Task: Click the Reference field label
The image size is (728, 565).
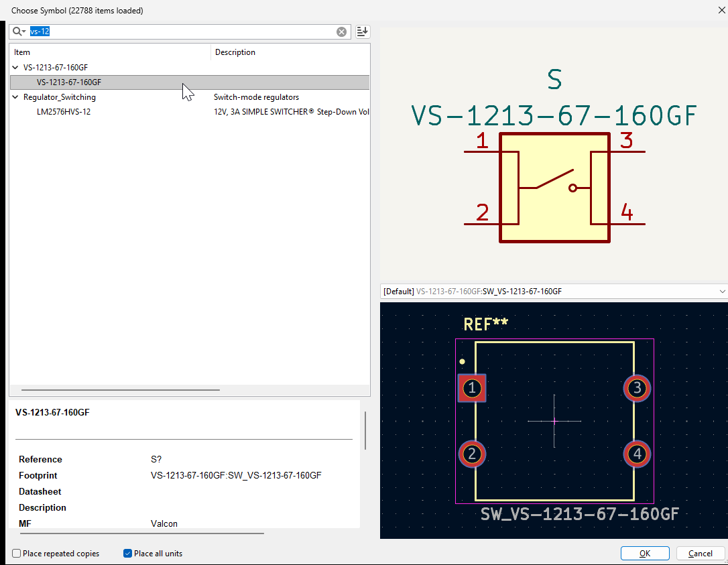Action: 40,459
